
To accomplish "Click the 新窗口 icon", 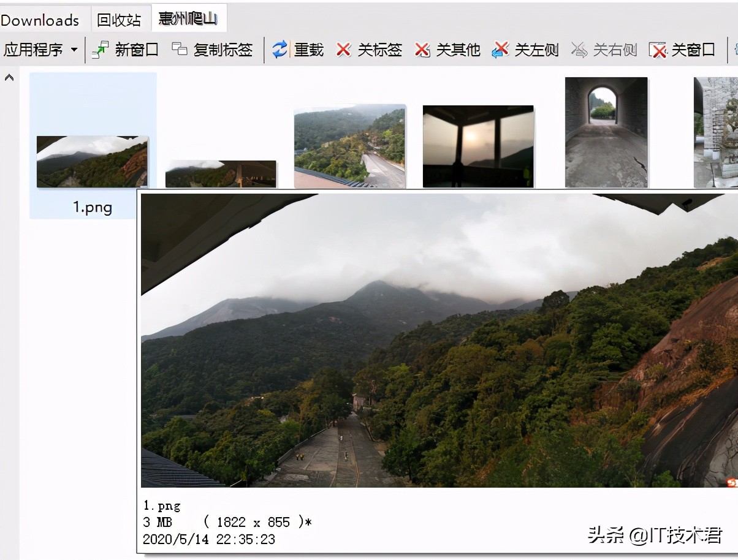I will coord(101,50).
